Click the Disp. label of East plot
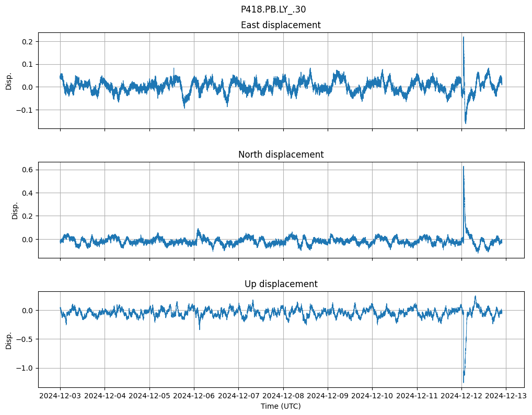This screenshot has height=415, width=532. 9,80
